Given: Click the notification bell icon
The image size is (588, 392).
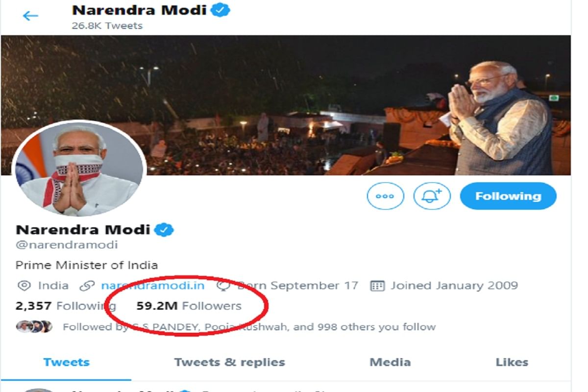Looking at the screenshot, I should click(x=432, y=196).
